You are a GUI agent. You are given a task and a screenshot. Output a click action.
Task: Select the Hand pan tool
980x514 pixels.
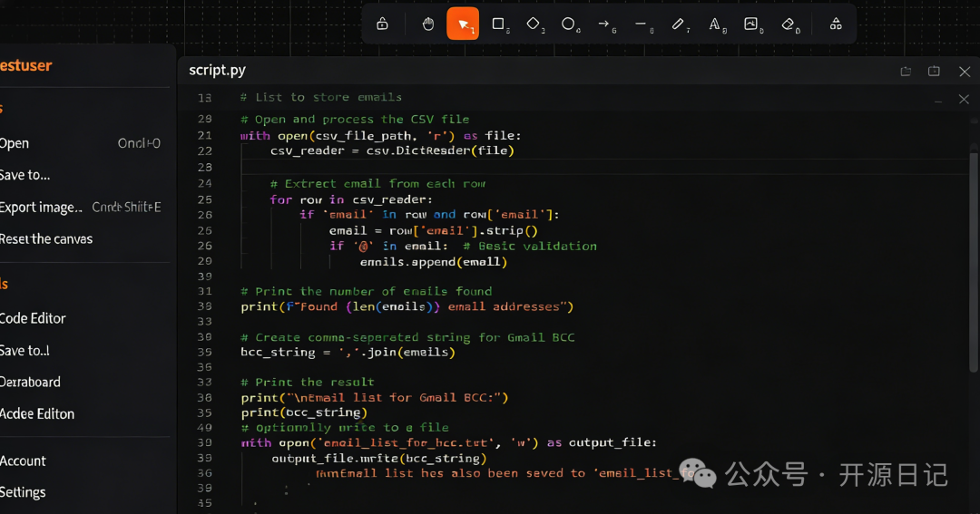pos(428,24)
